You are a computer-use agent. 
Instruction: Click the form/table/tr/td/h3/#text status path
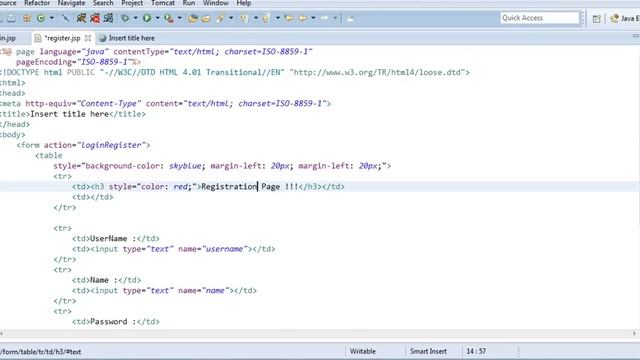coord(41,351)
